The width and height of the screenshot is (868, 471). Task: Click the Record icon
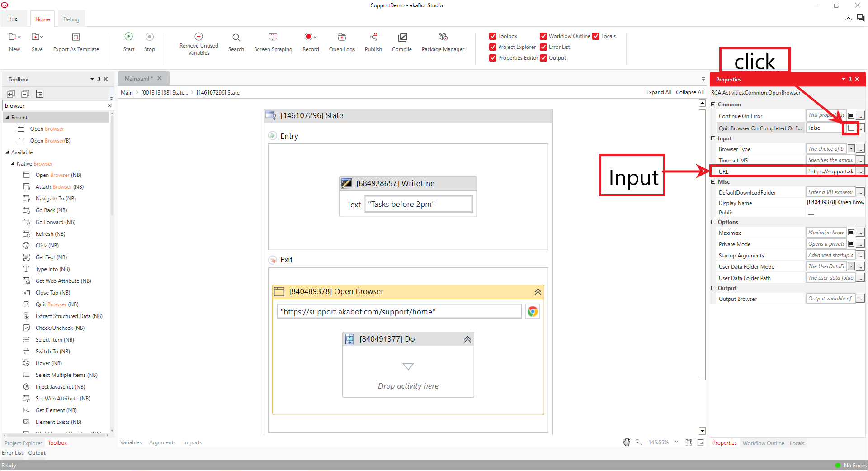point(310,37)
